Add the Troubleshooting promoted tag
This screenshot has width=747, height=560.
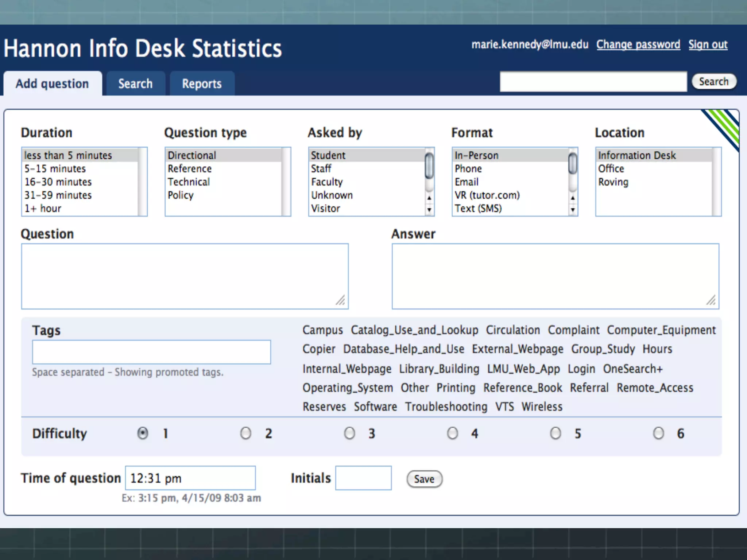(446, 407)
